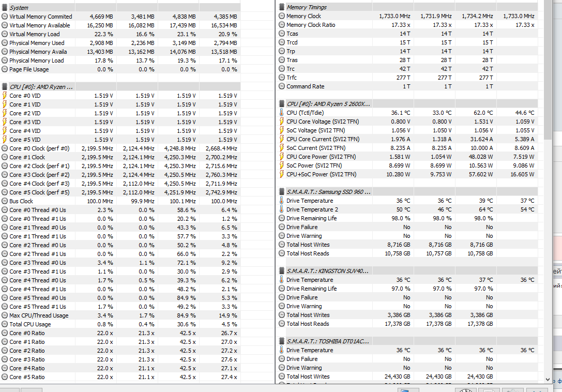562x392 pixels.
Task: Select the Core #1 Clock row label
Action: pyautogui.click(x=27, y=157)
